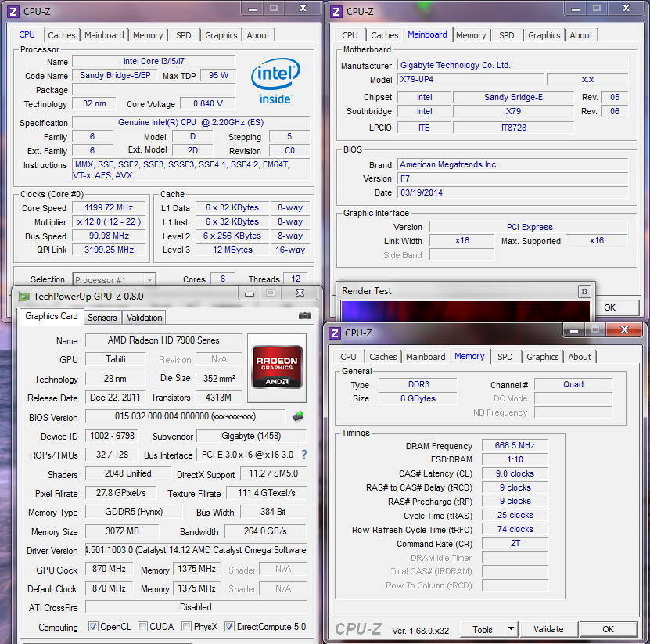Click the BIOS date 03/19/2014
The image size is (650, 644).
tap(513, 192)
